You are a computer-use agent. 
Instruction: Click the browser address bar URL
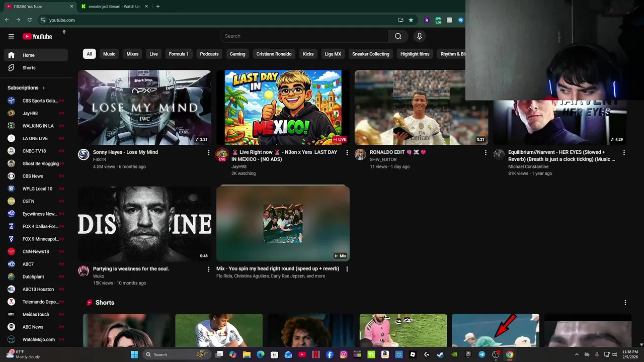(x=62, y=20)
